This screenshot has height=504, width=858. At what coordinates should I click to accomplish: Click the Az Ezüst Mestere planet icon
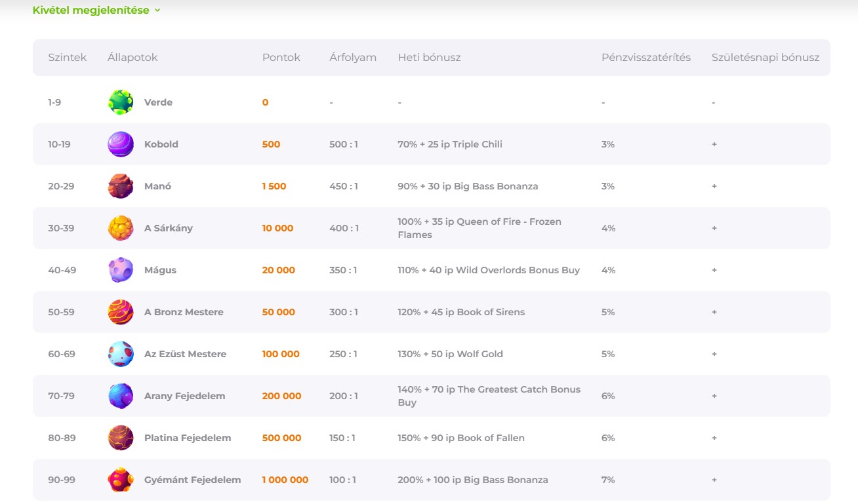pyautogui.click(x=121, y=354)
